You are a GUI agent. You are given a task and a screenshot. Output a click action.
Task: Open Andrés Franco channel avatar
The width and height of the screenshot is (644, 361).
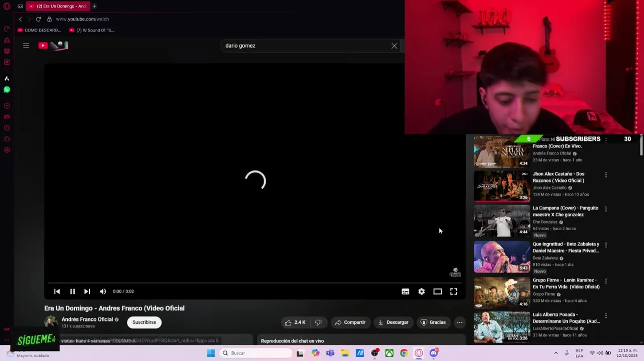point(51,322)
